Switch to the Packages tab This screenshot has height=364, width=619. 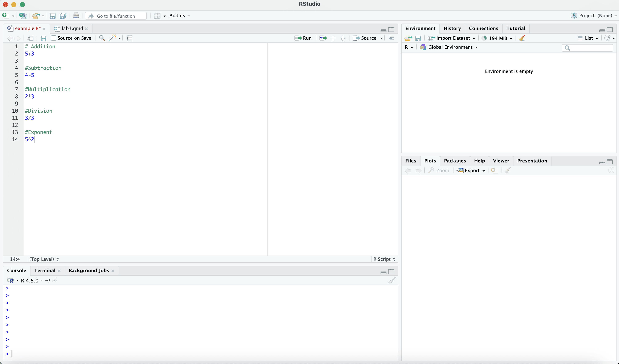click(x=455, y=161)
